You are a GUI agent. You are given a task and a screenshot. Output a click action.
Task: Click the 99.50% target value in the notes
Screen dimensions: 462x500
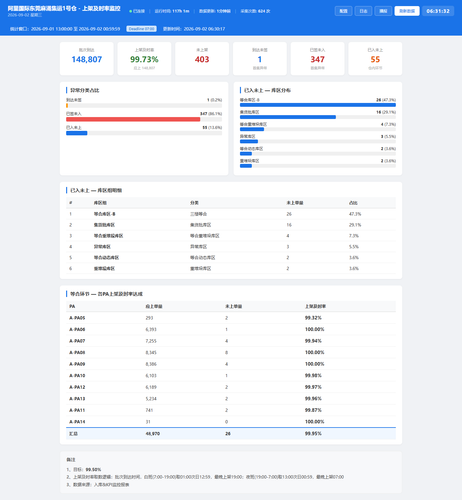click(x=93, y=470)
